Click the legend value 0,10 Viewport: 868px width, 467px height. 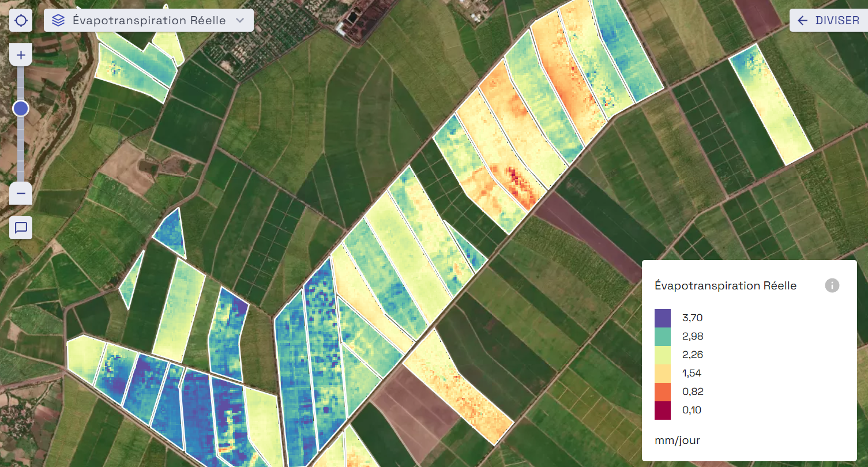tap(692, 410)
